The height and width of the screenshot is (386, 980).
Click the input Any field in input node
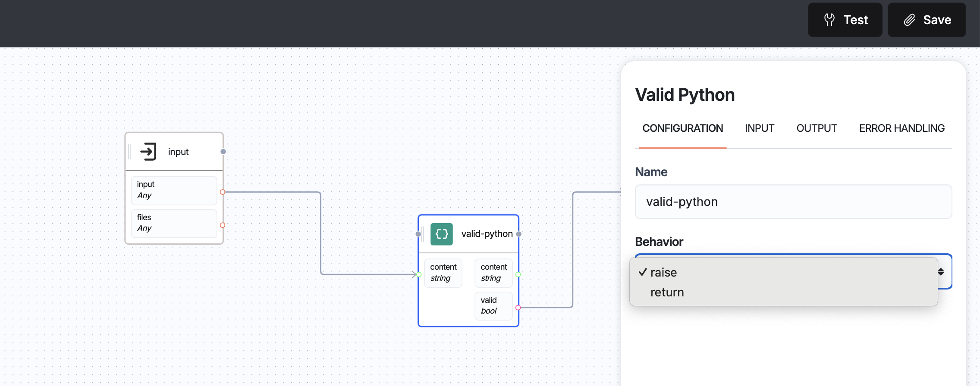coord(174,190)
